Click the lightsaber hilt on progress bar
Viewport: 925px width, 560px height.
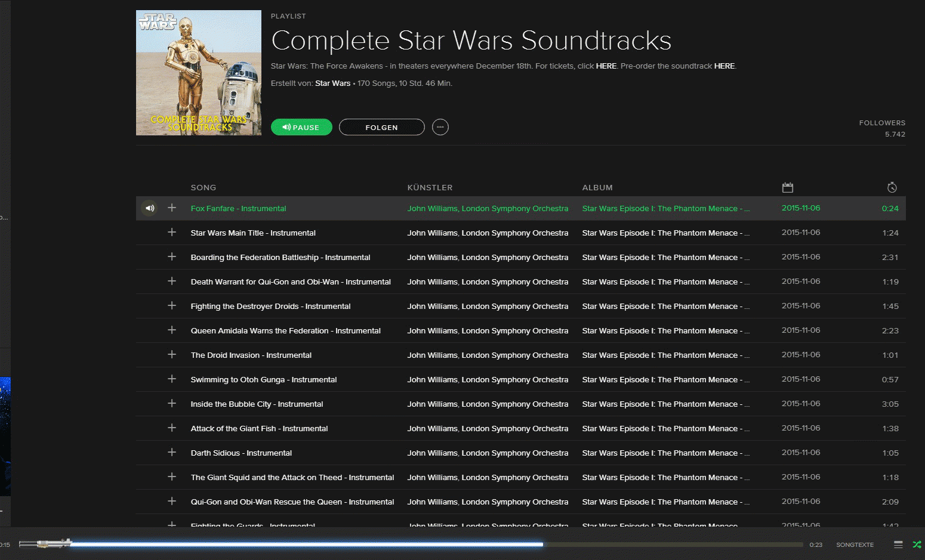(x=45, y=543)
